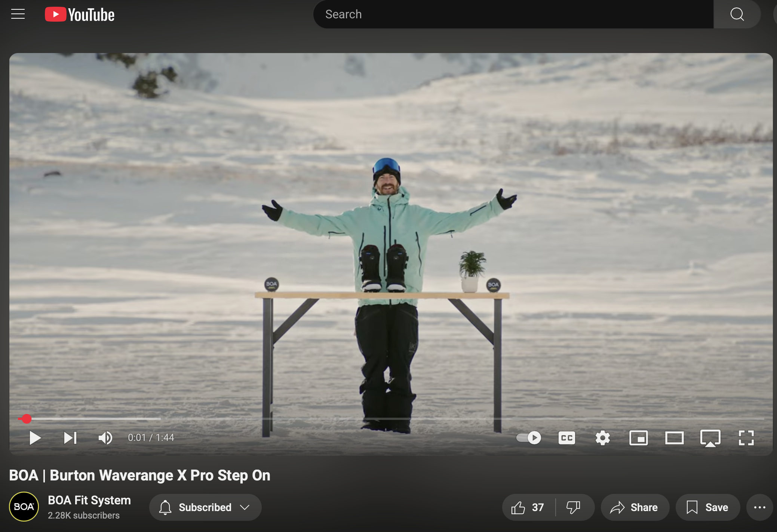The height and width of the screenshot is (532, 777).
Task: Dislike the video
Action: [574, 507]
